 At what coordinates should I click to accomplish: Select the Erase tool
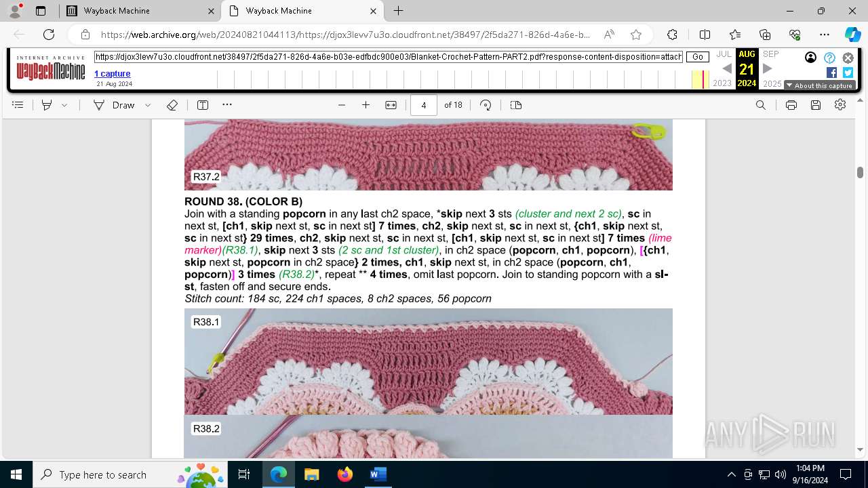pos(172,105)
